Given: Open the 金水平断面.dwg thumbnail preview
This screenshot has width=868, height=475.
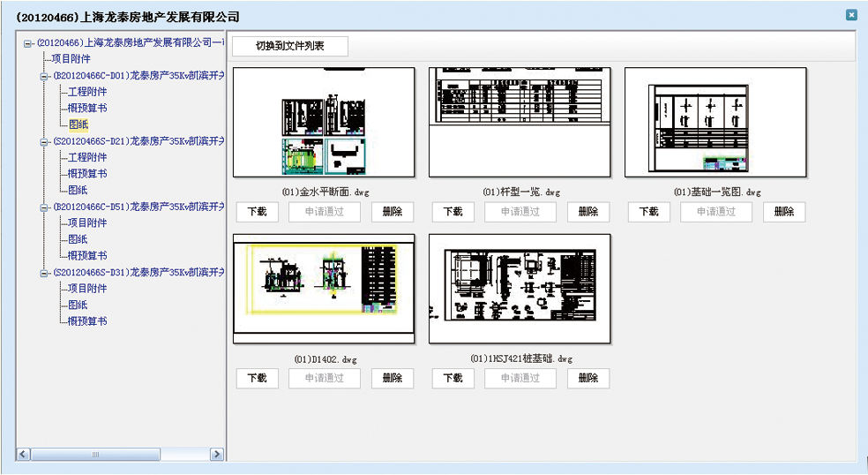Looking at the screenshot, I should [x=324, y=123].
